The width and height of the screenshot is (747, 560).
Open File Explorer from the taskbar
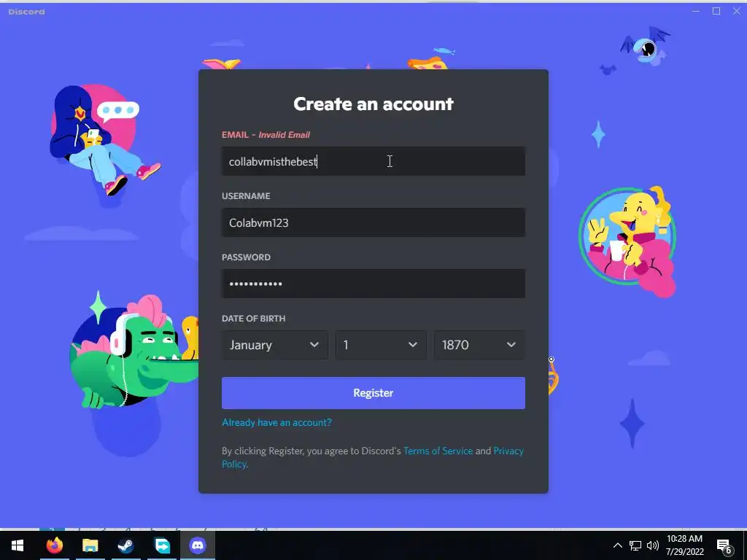click(90, 545)
